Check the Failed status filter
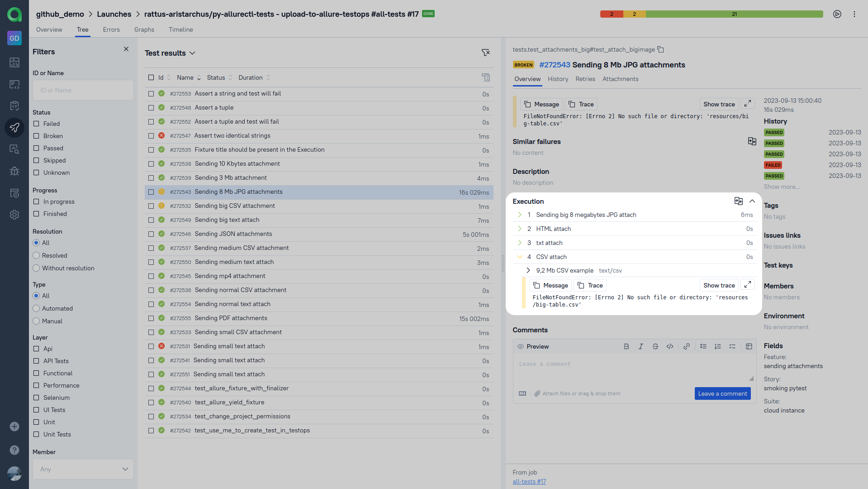Image resolution: width=868 pixels, height=489 pixels. (x=36, y=124)
